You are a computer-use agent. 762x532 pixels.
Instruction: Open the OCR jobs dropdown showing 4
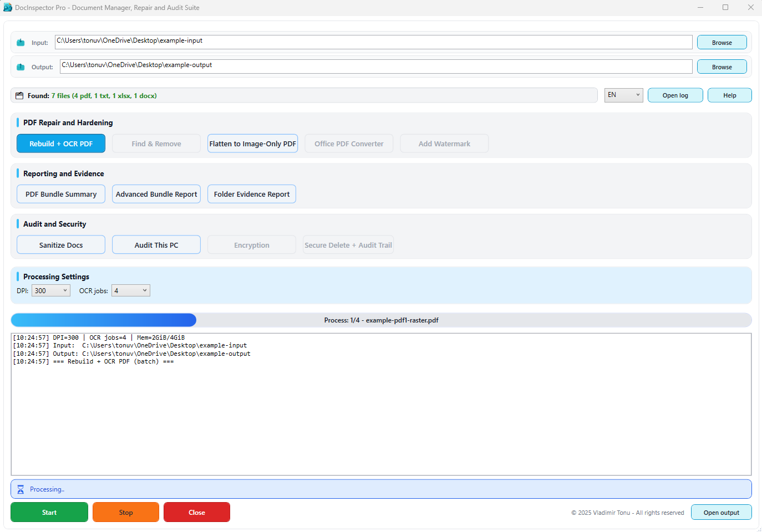(130, 290)
